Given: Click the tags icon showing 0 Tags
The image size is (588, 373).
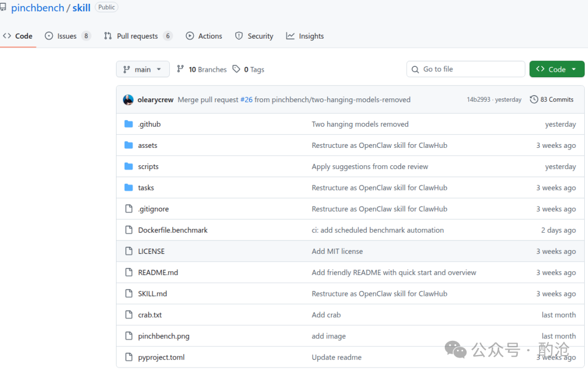Looking at the screenshot, I should [x=236, y=69].
